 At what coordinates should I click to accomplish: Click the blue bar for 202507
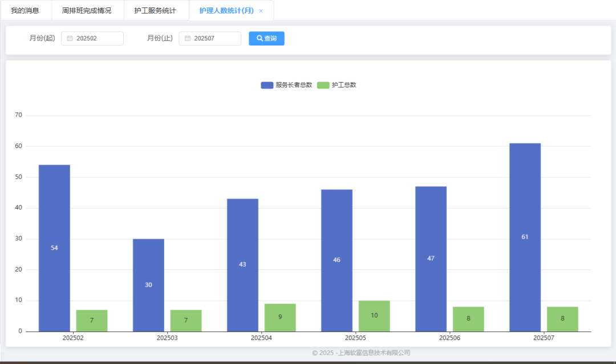click(525, 237)
